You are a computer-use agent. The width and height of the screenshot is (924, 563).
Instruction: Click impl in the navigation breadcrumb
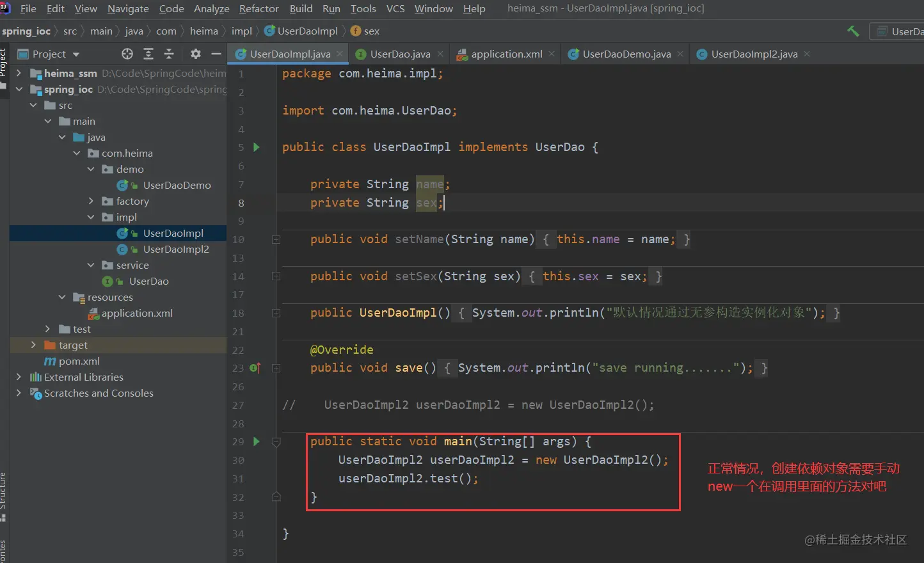tap(241, 31)
